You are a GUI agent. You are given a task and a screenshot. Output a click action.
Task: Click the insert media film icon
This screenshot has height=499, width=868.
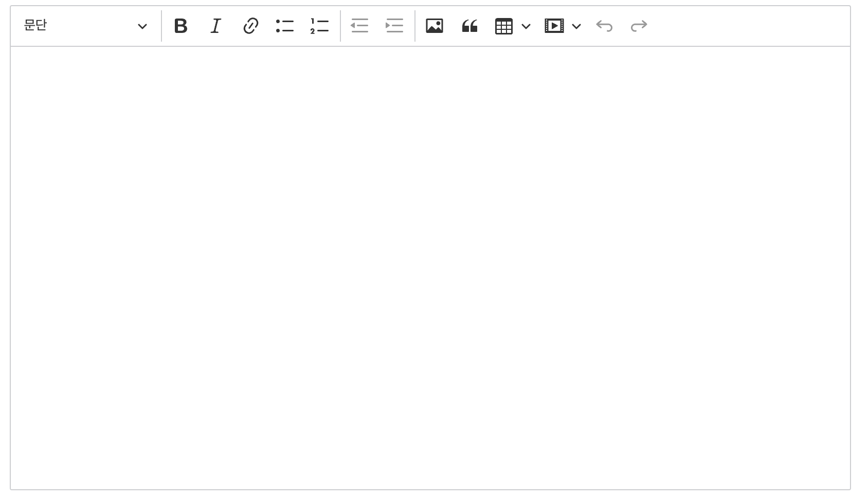[554, 26]
